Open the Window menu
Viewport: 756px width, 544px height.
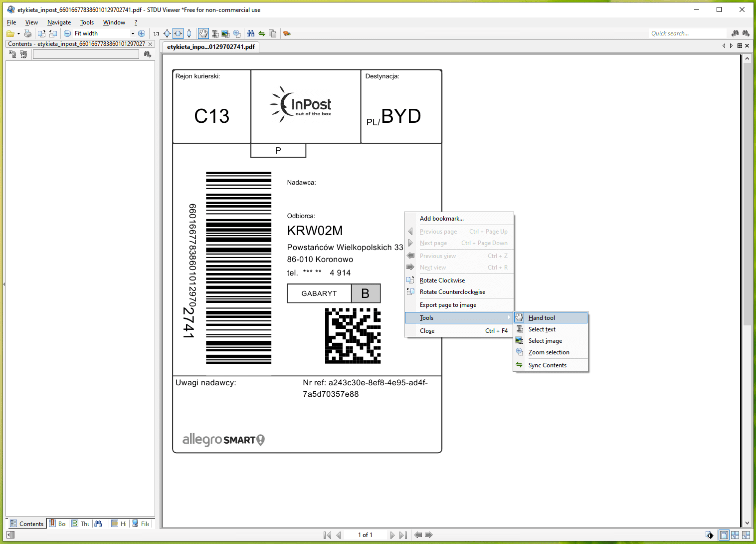(114, 22)
